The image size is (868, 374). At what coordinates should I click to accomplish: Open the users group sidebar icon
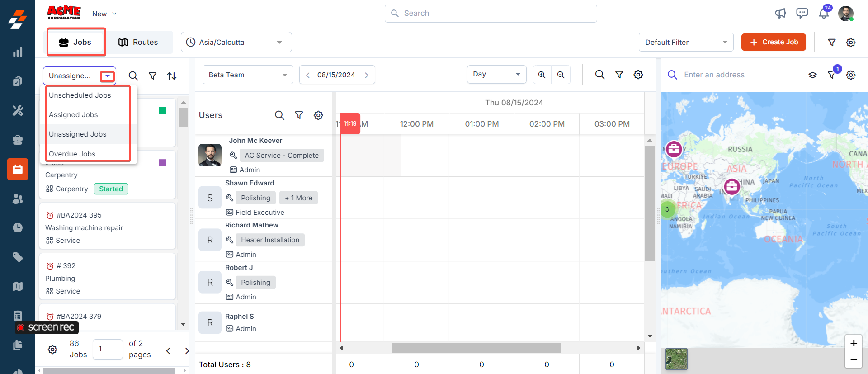point(18,199)
